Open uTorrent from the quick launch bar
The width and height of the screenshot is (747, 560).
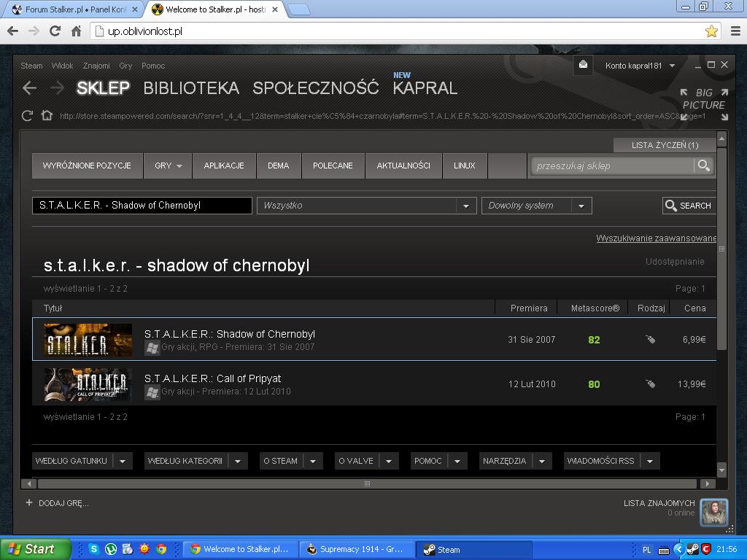[111, 549]
